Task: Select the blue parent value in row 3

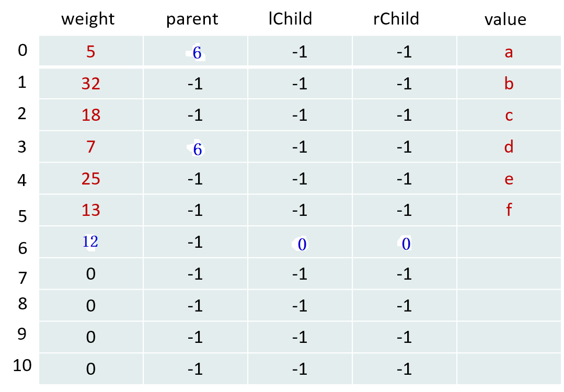Action: [x=197, y=150]
